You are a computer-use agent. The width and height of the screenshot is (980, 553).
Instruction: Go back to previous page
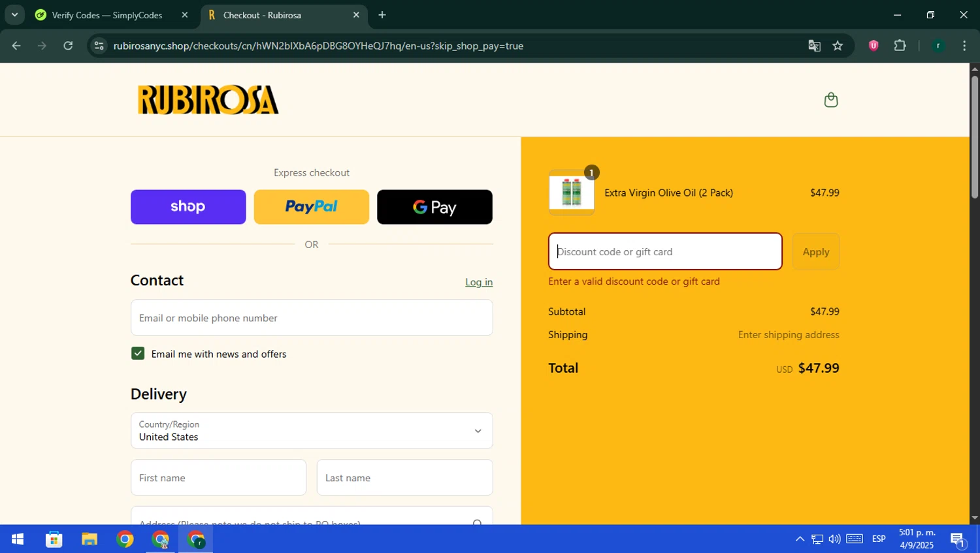(x=16, y=46)
